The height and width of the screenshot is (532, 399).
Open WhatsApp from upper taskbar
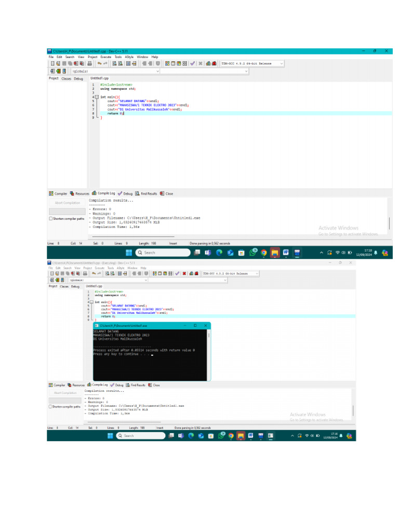pos(253,253)
